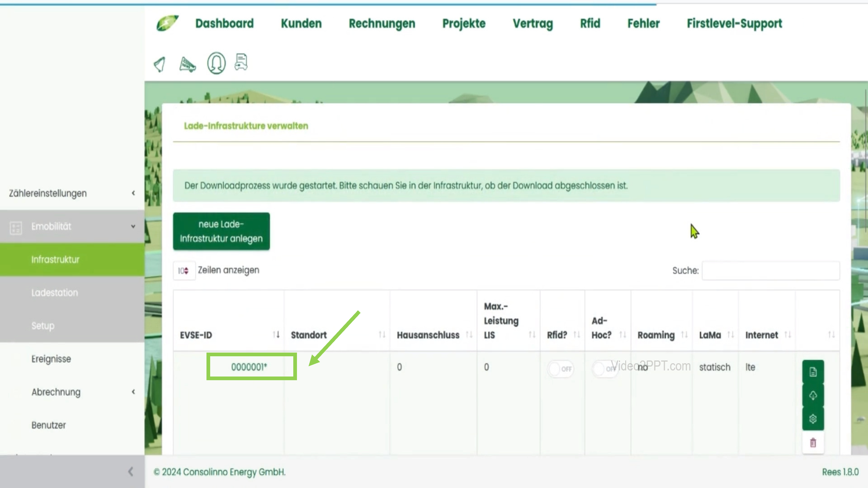Sort by Rfid? column arrows
The image size is (868, 488).
point(577,335)
